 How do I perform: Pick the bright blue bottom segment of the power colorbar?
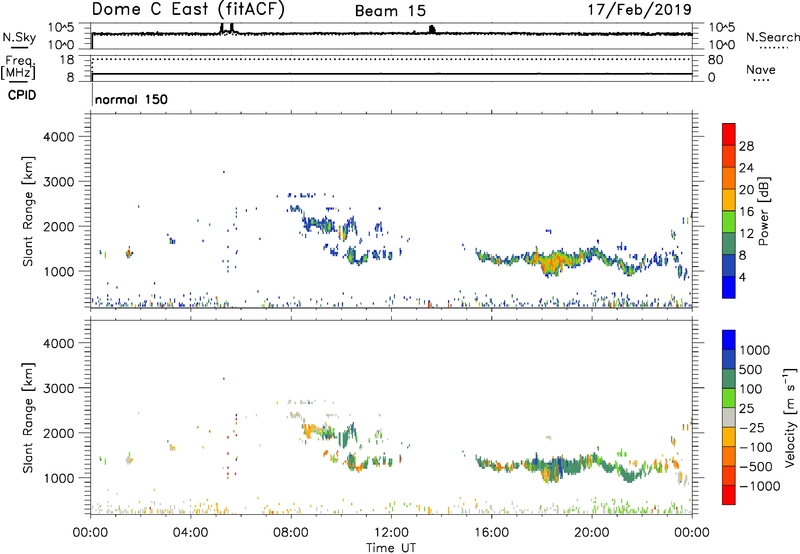729,287
